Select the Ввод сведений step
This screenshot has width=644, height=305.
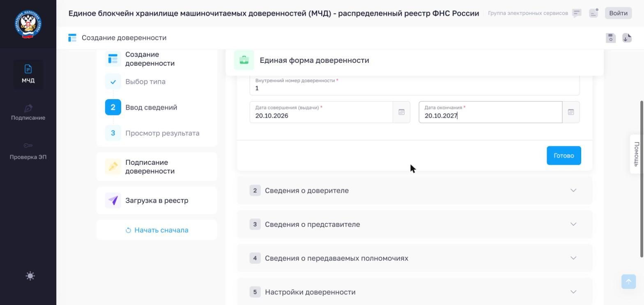(151, 107)
